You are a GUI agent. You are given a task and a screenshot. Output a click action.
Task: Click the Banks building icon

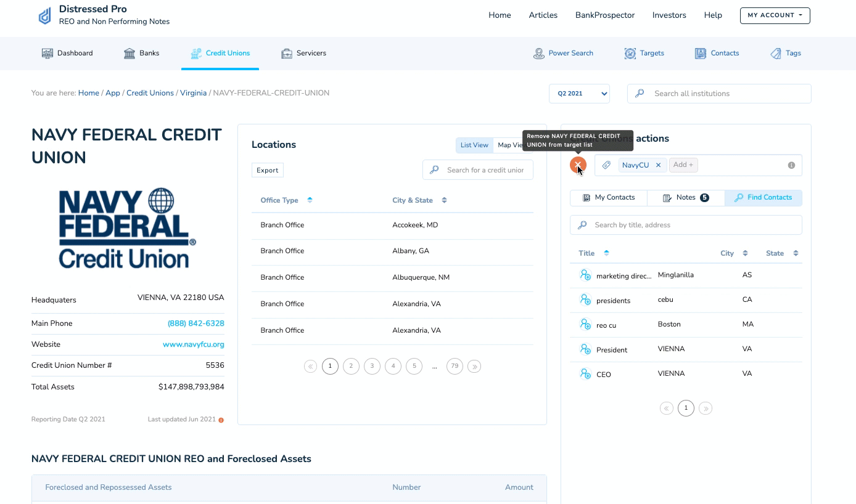(130, 53)
